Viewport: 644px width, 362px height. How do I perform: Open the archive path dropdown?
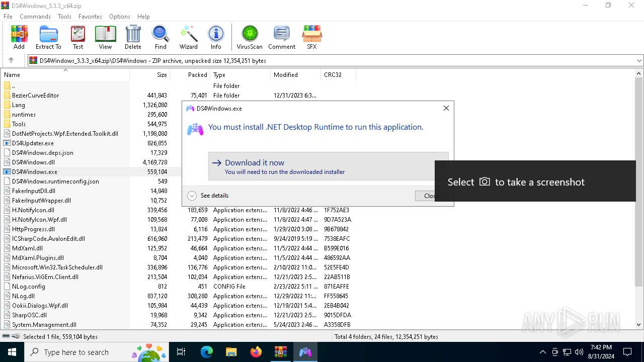[639, 61]
